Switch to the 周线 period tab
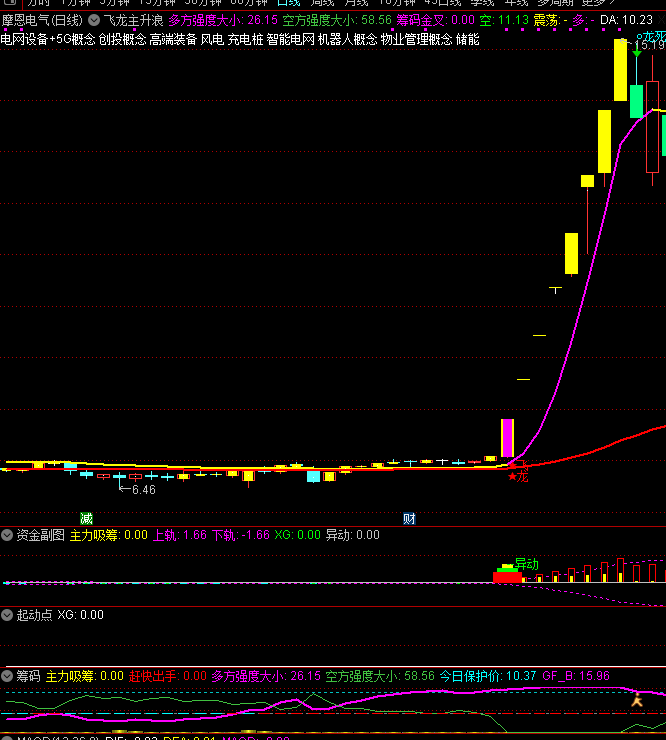The image size is (666, 740). (x=322, y=3)
